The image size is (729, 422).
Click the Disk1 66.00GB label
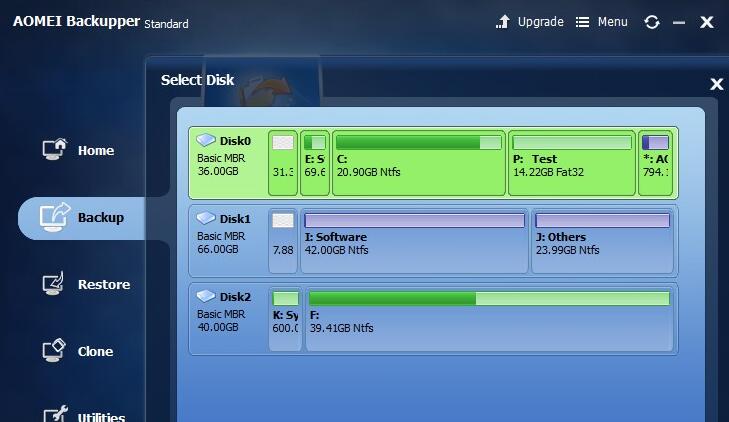coord(218,249)
